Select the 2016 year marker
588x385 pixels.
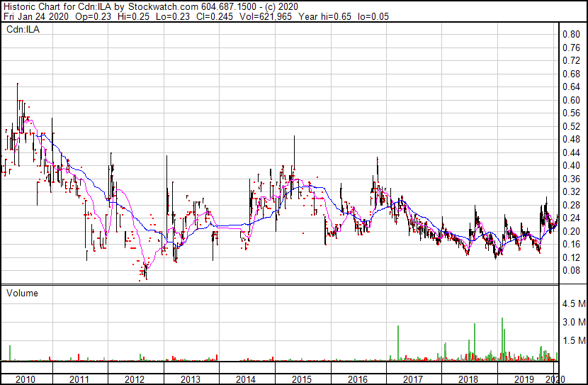(x=357, y=379)
